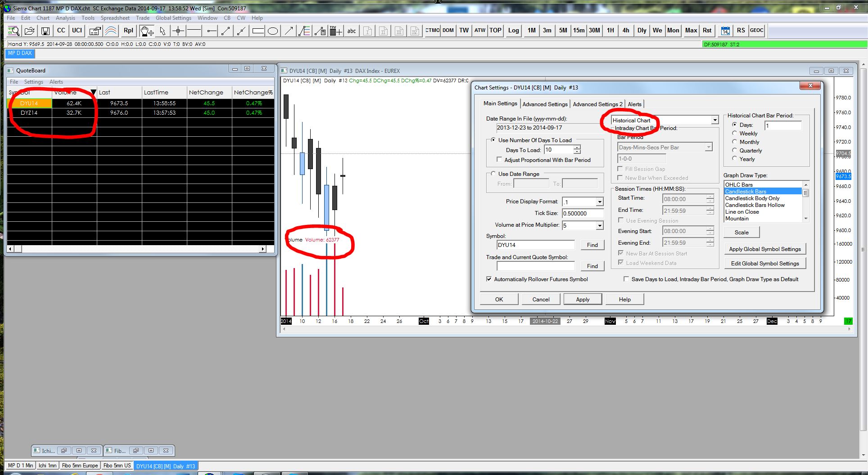Open the Global Settings menu
868x475 pixels.
(173, 18)
